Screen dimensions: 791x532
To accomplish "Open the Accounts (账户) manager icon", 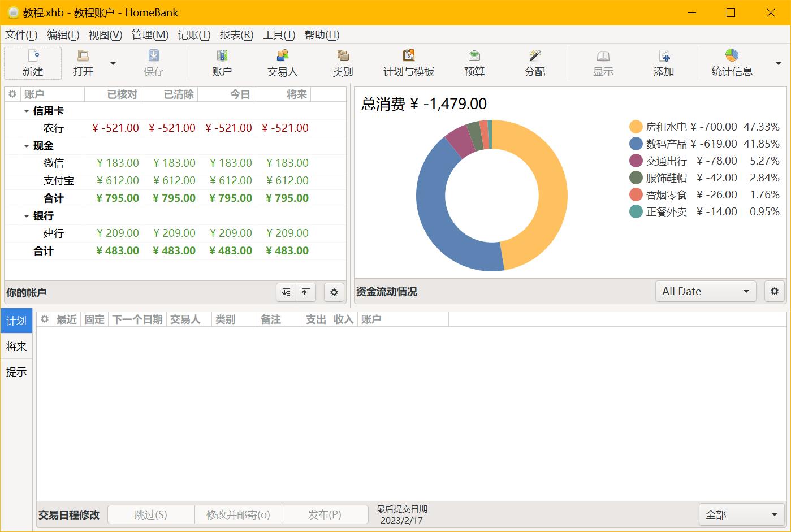I will click(x=222, y=57).
